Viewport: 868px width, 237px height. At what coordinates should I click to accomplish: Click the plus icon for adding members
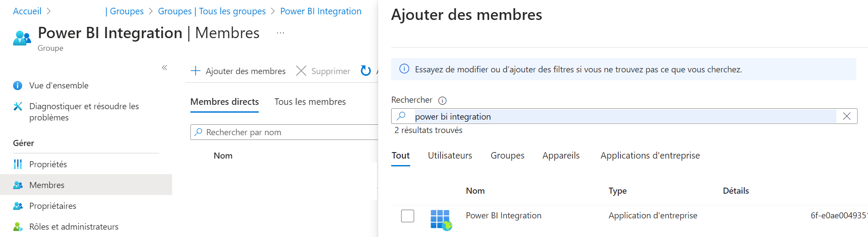coord(196,71)
